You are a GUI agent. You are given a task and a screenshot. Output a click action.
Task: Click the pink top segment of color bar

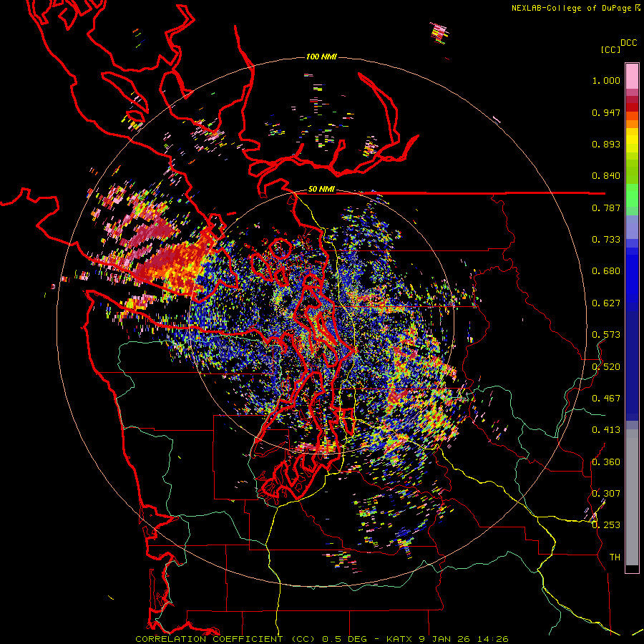(632, 76)
